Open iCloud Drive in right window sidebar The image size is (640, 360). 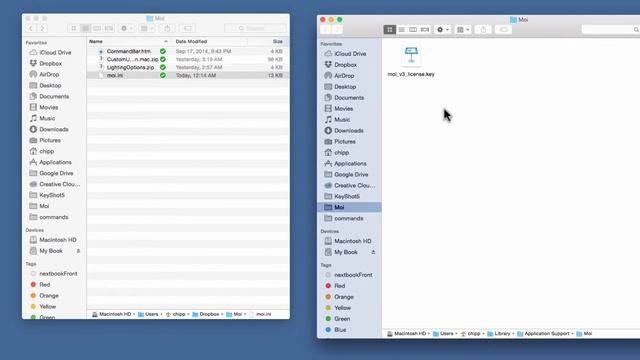point(350,54)
